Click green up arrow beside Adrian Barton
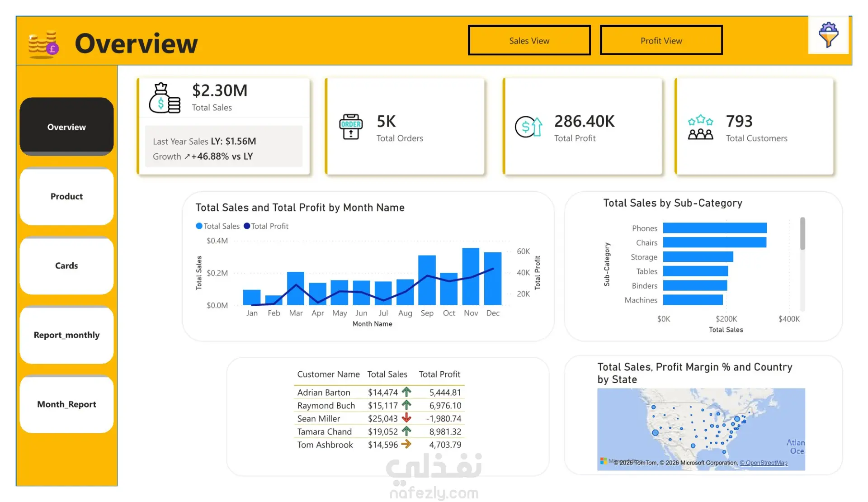The image size is (868, 502). [x=406, y=392]
